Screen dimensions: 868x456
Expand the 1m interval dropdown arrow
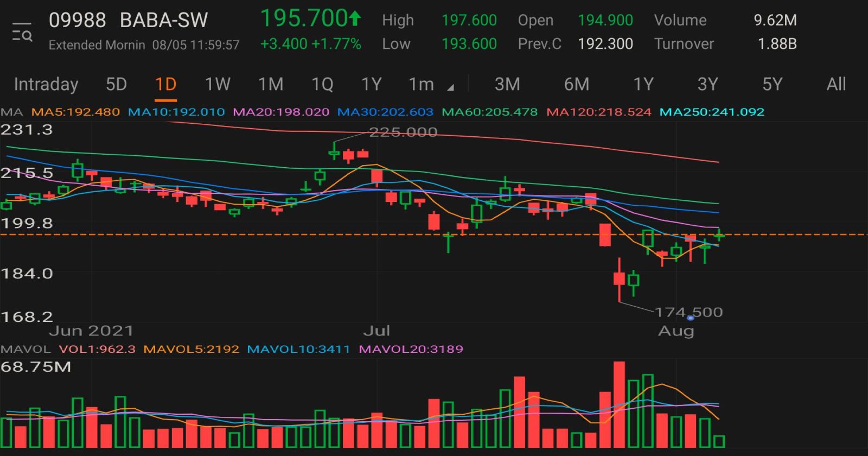450,87
